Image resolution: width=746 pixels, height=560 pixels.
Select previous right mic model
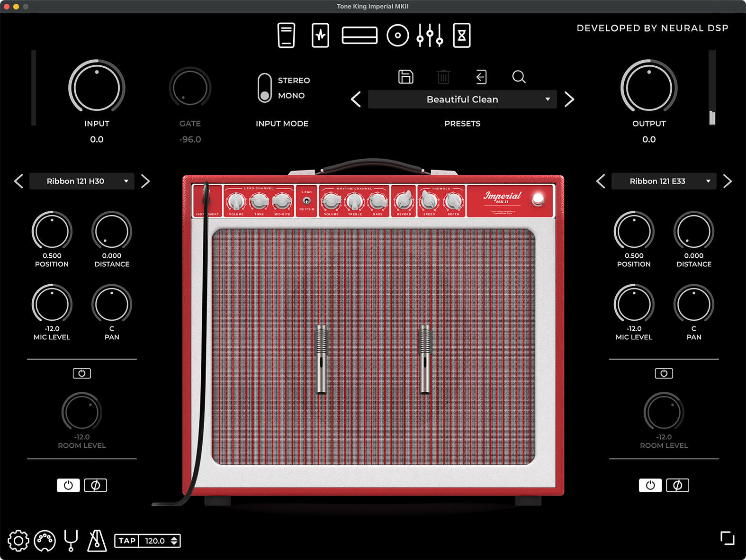tap(601, 181)
